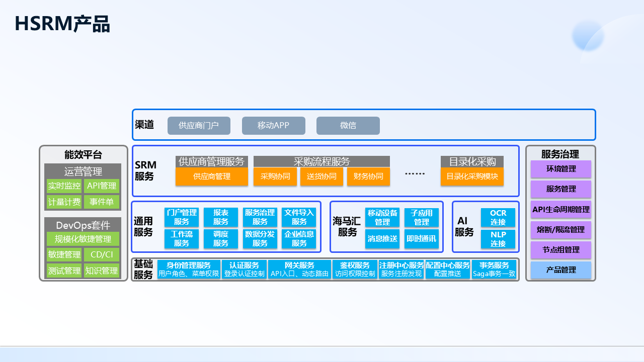Click the 产品管理 light blue block

tap(561, 270)
